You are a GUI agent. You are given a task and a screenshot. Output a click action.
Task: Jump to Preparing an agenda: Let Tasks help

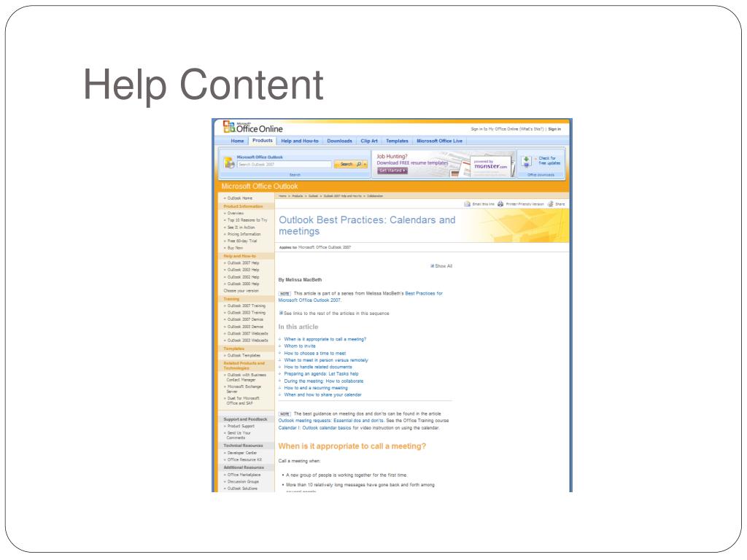point(321,374)
